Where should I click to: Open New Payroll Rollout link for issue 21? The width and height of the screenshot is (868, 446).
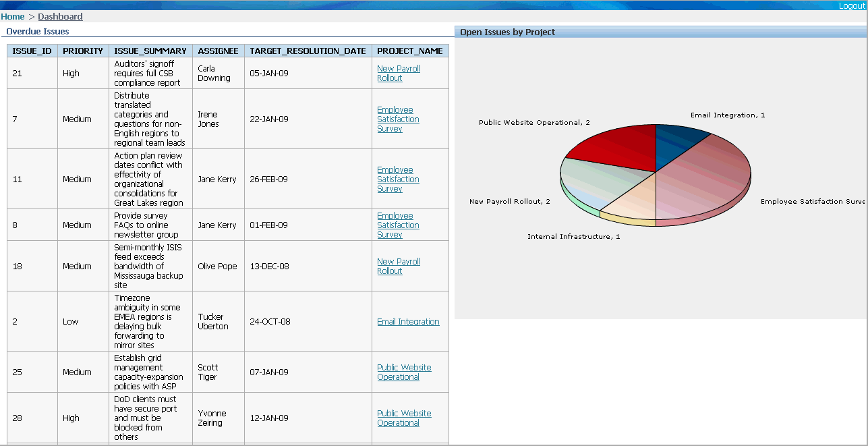point(398,73)
